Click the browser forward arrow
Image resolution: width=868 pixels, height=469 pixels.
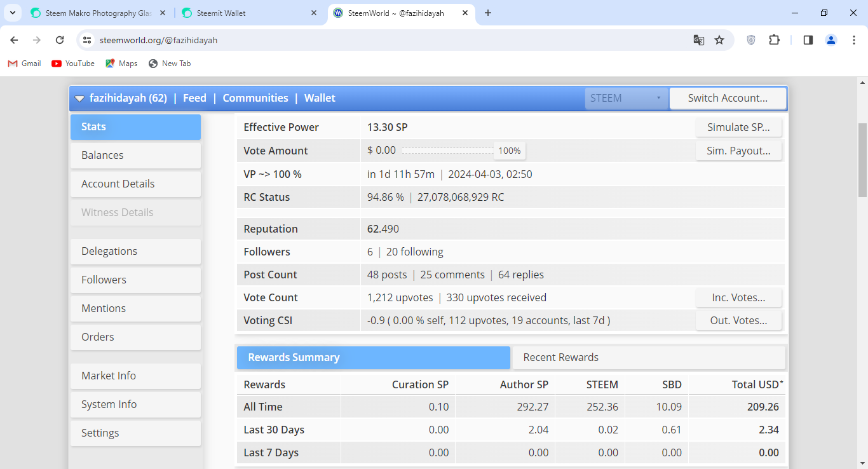(x=37, y=40)
